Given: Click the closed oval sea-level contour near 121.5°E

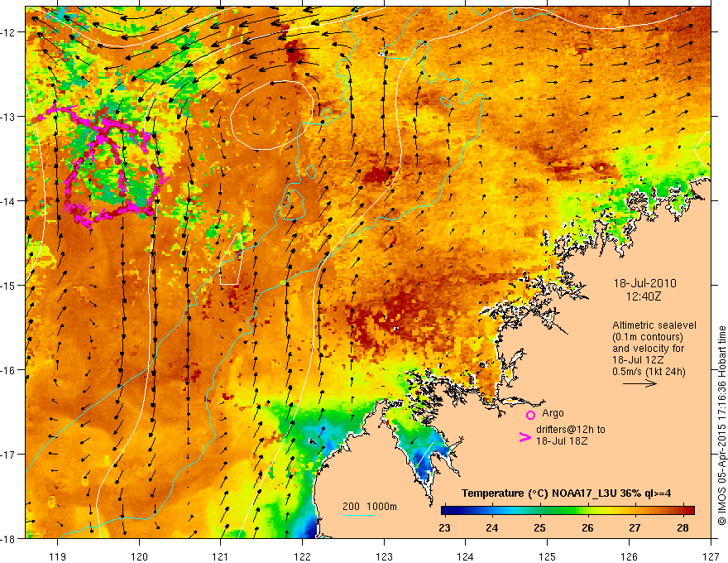Looking at the screenshot, I should (271, 115).
